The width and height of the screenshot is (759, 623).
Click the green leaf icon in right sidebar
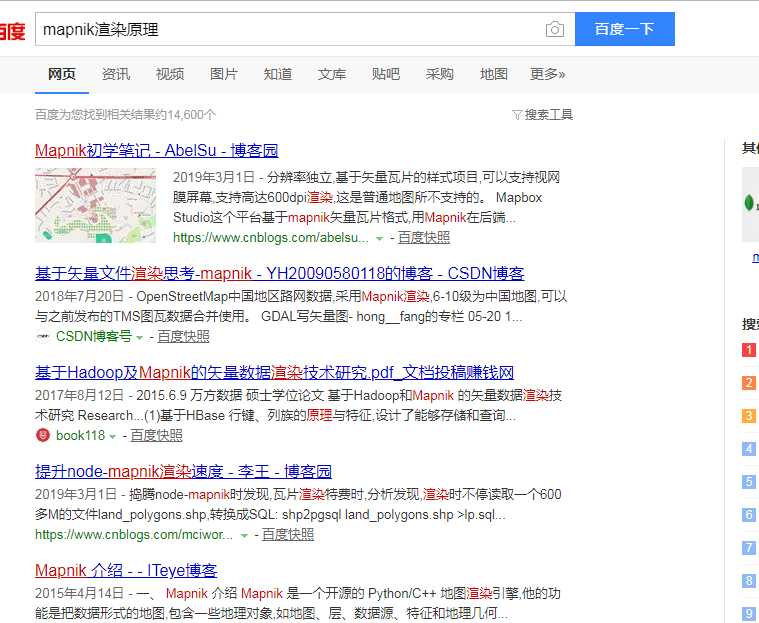749,202
